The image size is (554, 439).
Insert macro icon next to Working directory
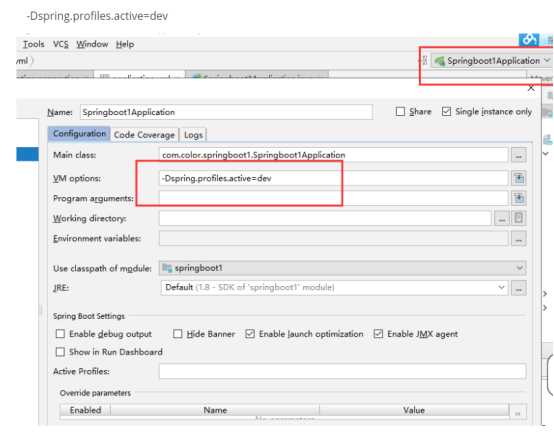click(519, 218)
